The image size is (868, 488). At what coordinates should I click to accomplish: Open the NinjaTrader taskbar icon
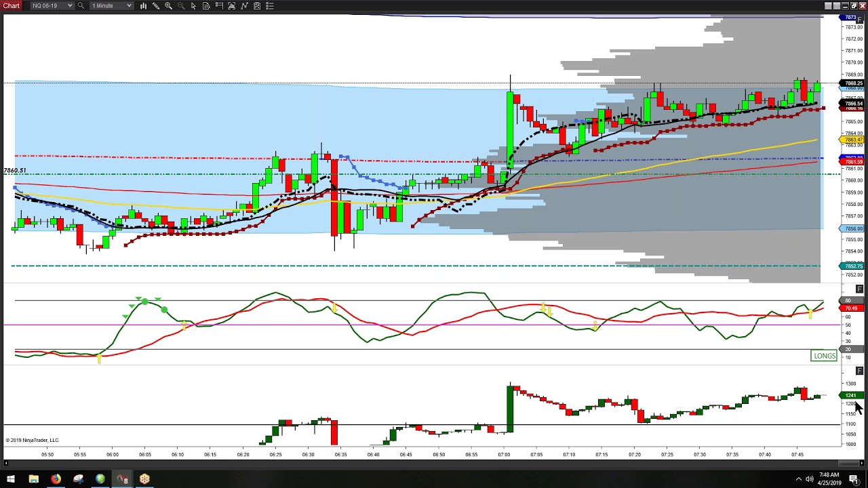123,480
